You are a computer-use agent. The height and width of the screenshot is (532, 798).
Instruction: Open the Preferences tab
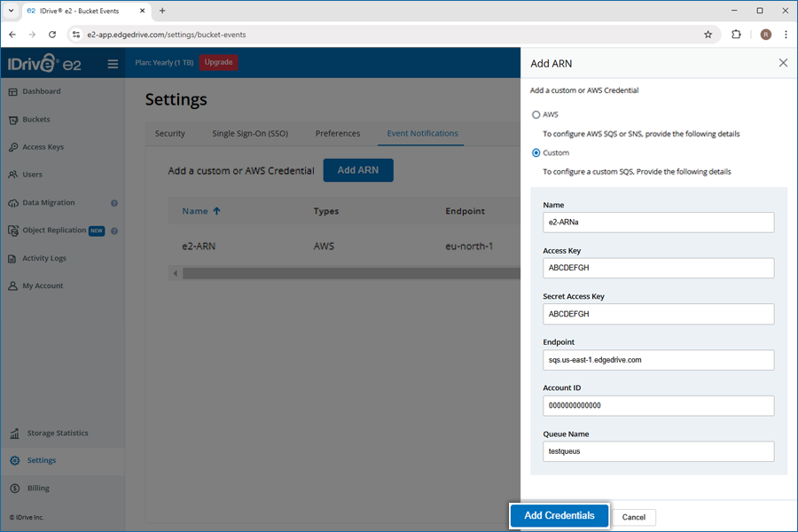tap(338, 133)
